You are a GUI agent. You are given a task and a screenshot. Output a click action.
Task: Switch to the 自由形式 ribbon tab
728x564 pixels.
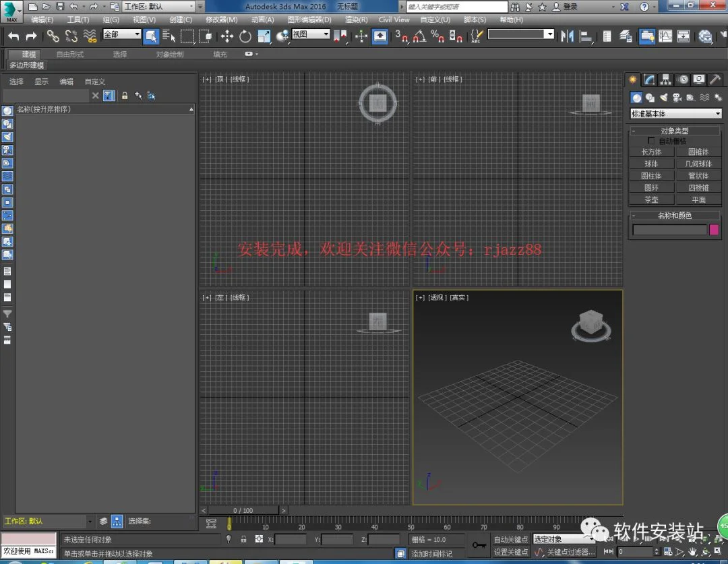tap(69, 55)
